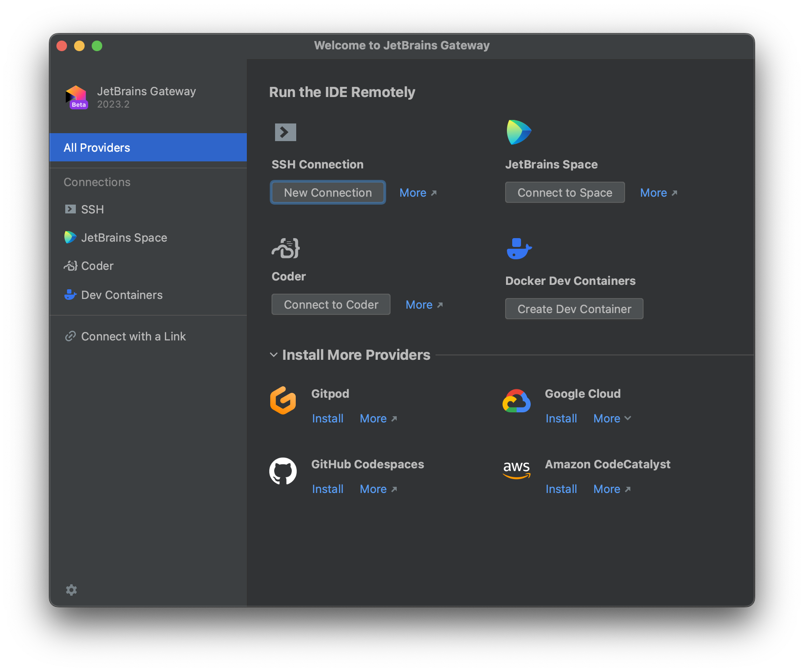Click the SSH terminal icon above SSH Connection

(x=285, y=132)
